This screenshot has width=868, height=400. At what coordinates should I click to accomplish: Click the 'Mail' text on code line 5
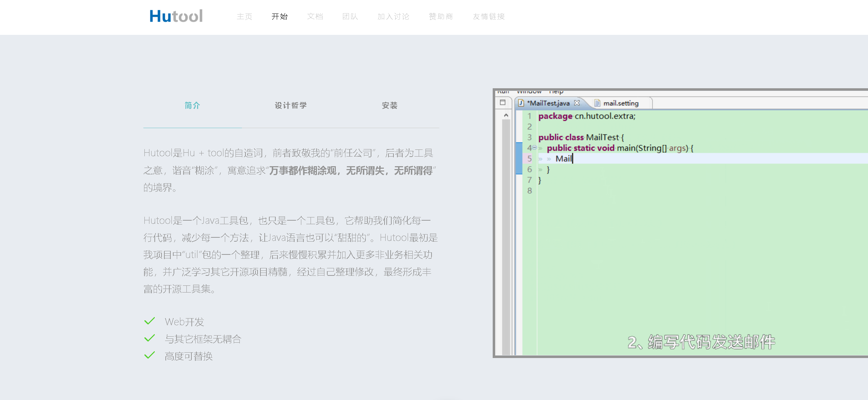(x=564, y=159)
